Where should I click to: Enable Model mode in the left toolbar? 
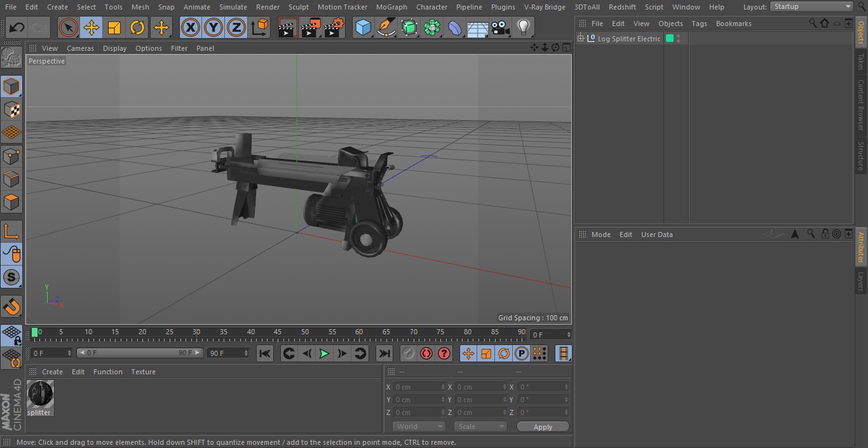click(11, 86)
